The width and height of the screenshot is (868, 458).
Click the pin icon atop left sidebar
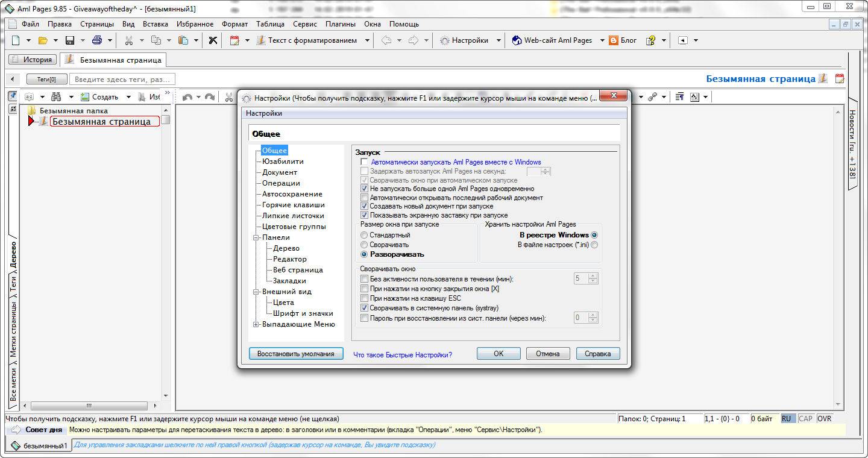coord(12,96)
